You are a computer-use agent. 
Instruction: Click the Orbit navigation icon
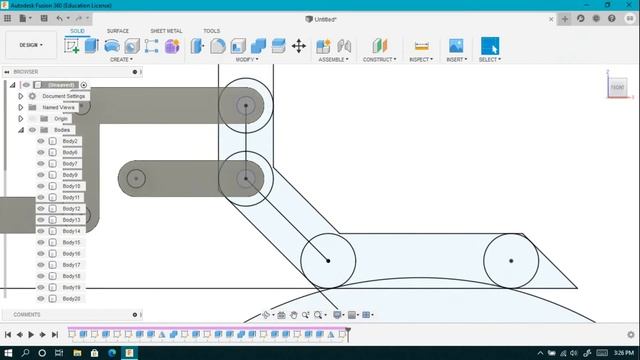click(266, 315)
